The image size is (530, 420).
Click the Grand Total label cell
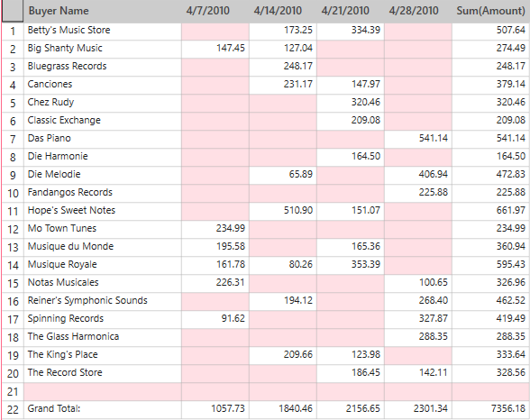point(103,409)
